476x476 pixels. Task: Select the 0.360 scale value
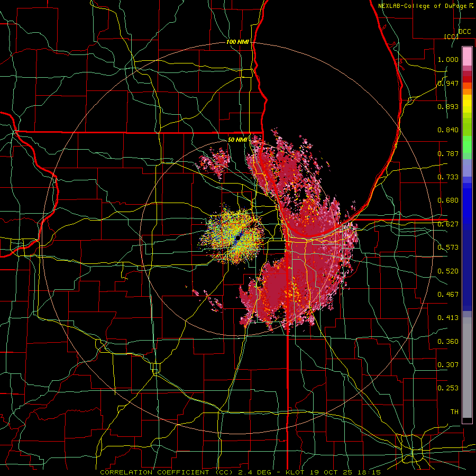(448, 342)
